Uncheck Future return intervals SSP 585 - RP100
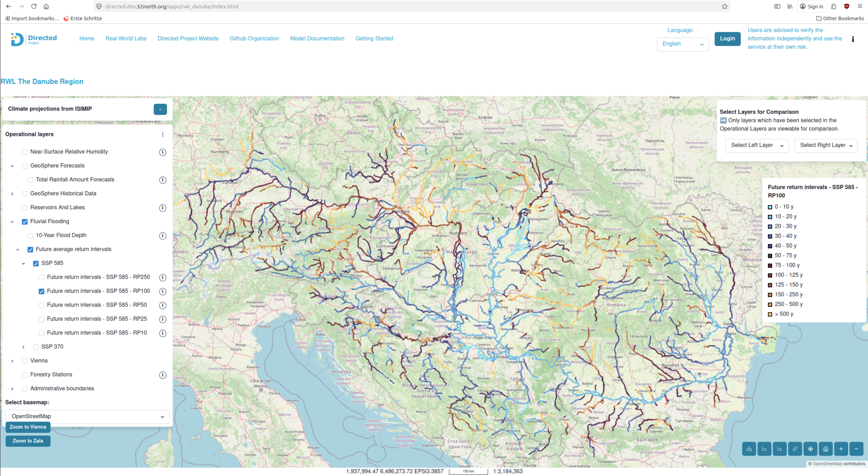The image size is (868, 476). pos(42,291)
